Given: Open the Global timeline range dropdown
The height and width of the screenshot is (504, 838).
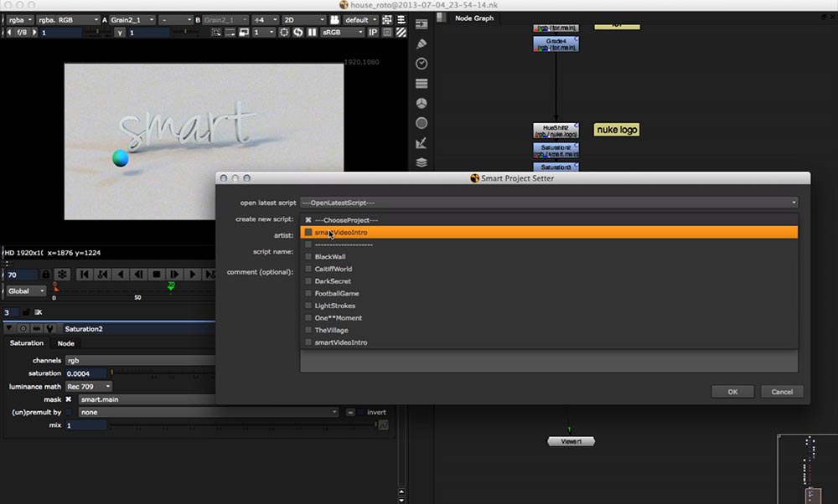Looking at the screenshot, I should click(x=26, y=291).
